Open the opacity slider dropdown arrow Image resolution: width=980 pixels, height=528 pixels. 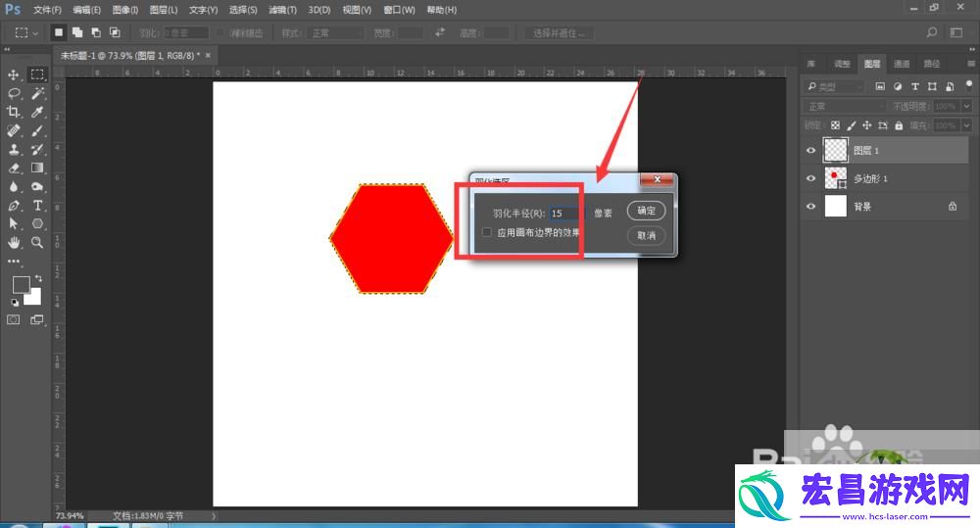[967, 106]
